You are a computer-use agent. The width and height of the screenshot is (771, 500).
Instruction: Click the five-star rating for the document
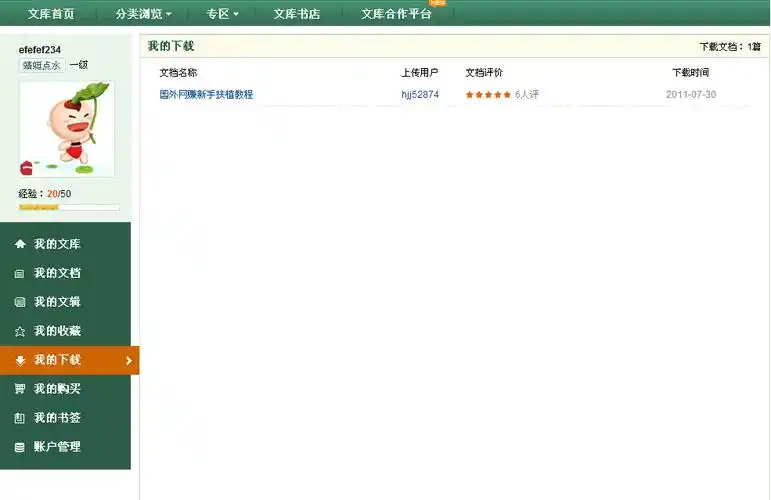click(488, 95)
